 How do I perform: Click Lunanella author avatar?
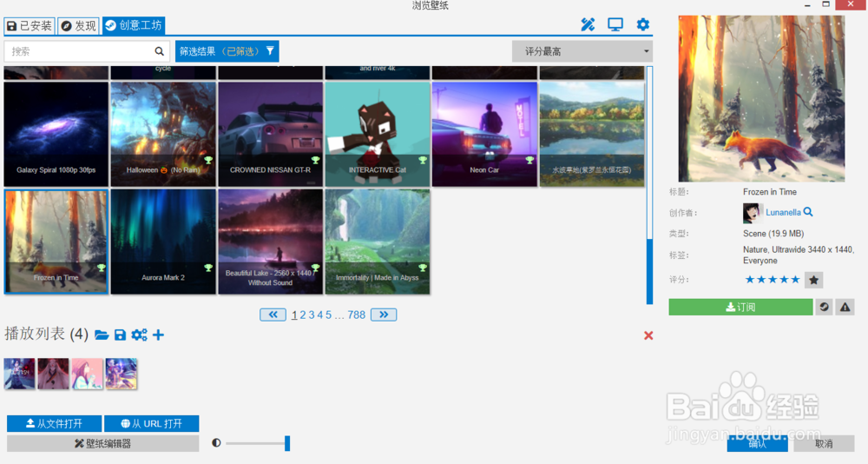point(751,212)
